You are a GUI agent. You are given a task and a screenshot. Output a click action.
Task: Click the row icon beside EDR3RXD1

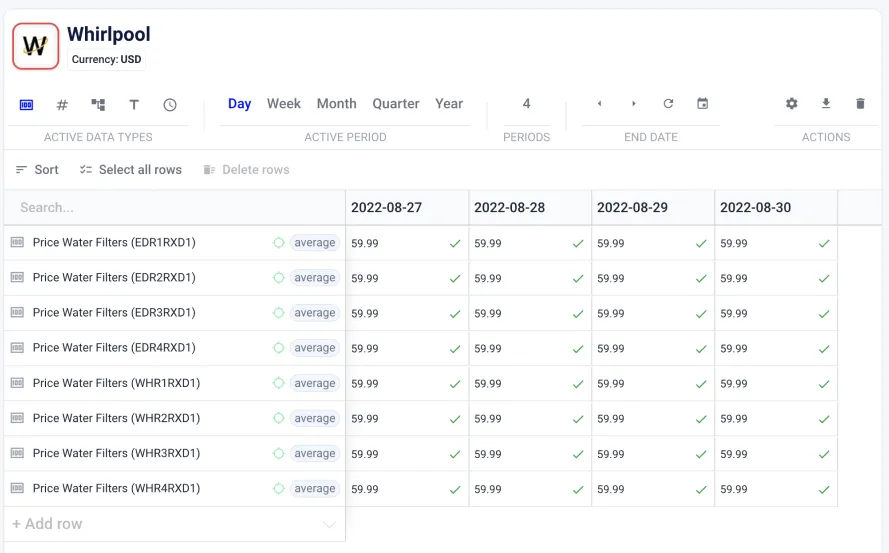coord(18,313)
